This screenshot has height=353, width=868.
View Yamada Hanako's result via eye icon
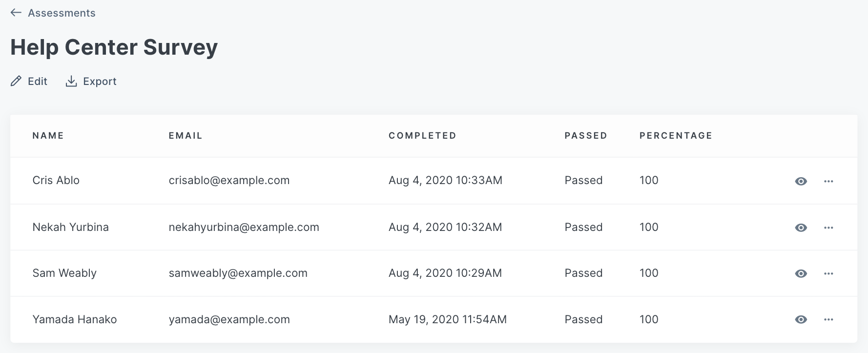click(801, 319)
